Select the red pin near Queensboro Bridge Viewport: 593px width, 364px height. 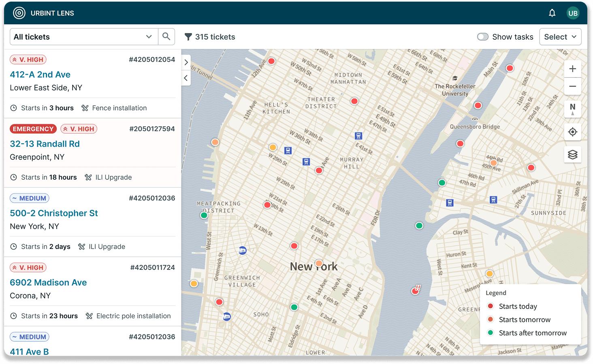[x=478, y=105]
